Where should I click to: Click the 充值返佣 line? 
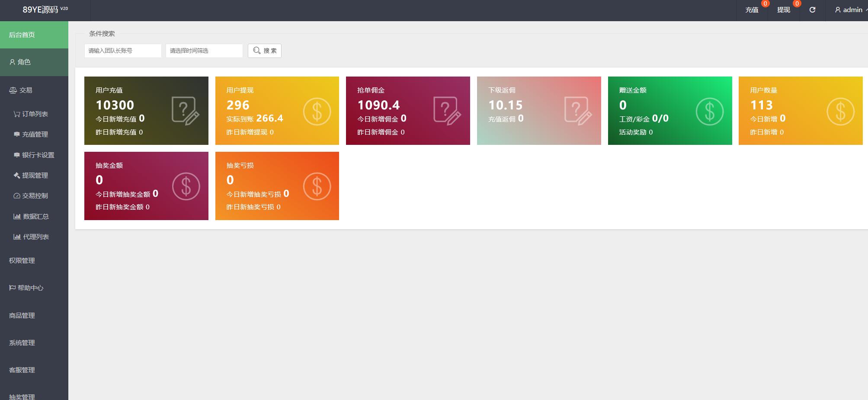click(506, 118)
